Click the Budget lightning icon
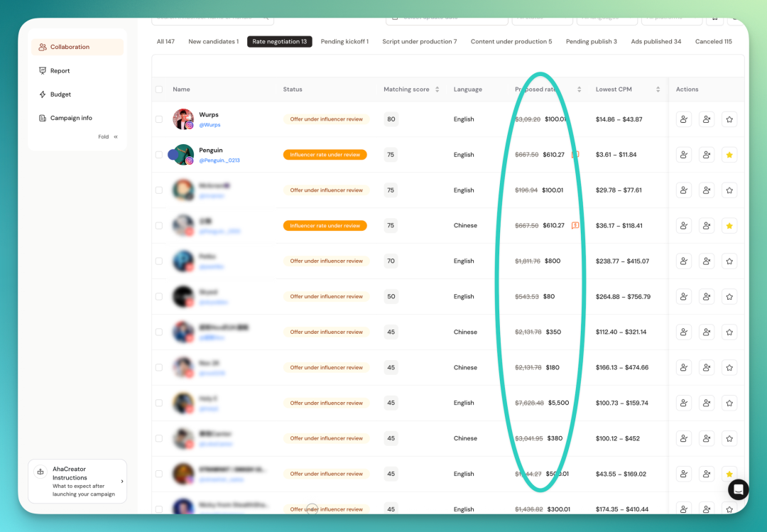This screenshot has height=532, width=767. pyautogui.click(x=43, y=94)
